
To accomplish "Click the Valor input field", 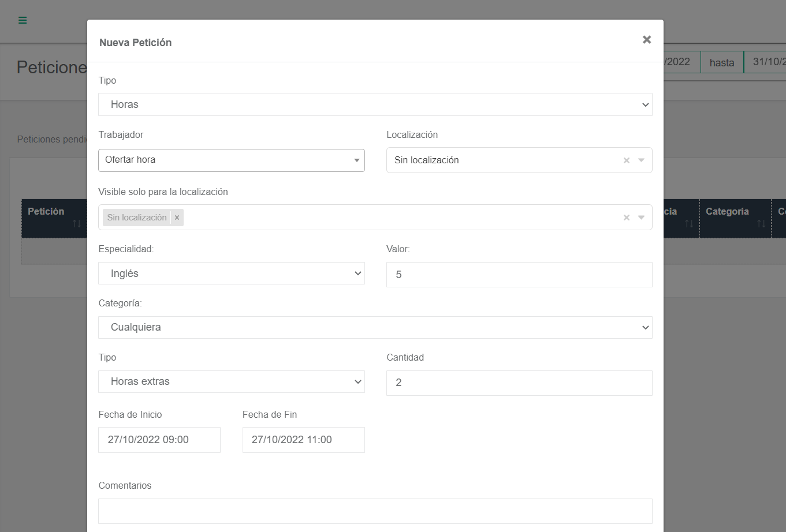I will (519, 275).
